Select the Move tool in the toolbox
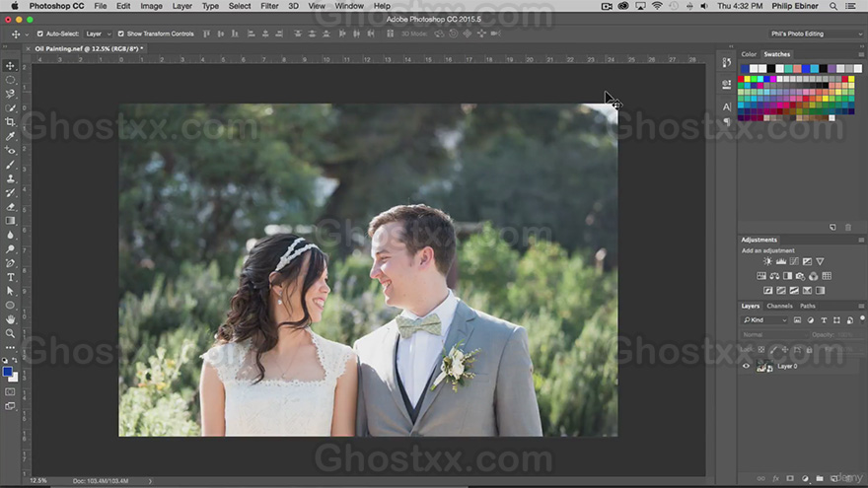Viewport: 868px width, 488px height. click(10, 66)
